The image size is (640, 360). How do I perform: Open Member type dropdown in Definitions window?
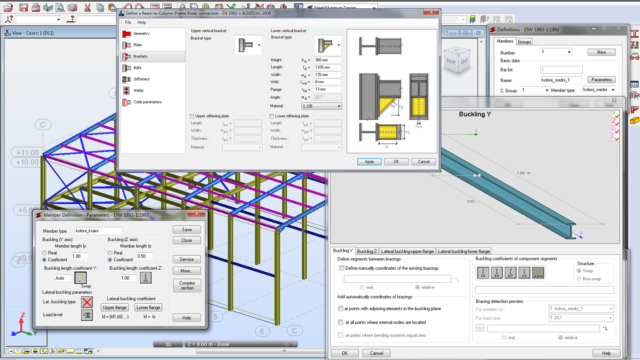(613, 90)
